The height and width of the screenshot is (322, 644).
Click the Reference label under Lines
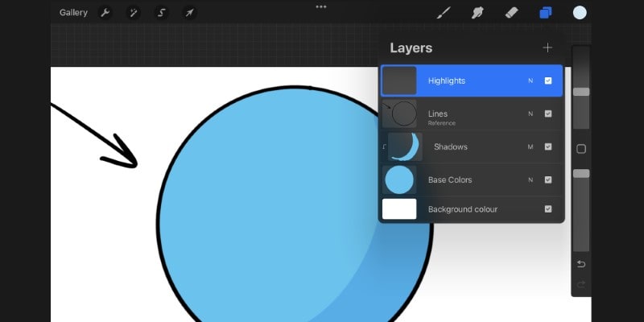tap(441, 123)
